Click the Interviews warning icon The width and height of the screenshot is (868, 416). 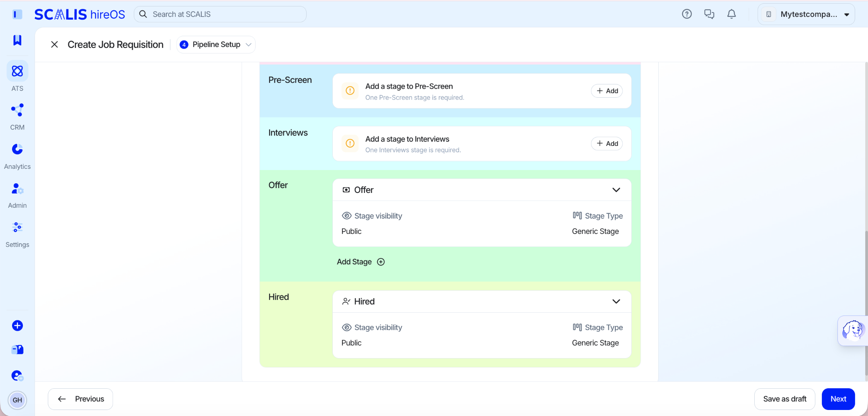[350, 143]
